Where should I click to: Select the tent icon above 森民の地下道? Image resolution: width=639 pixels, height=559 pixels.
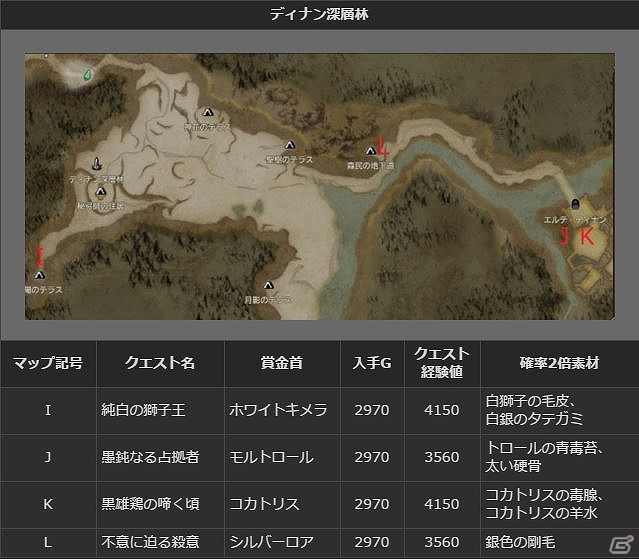point(370,151)
